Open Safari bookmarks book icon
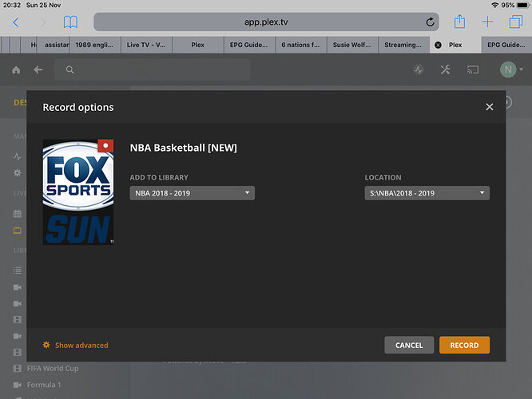 pyautogui.click(x=70, y=22)
